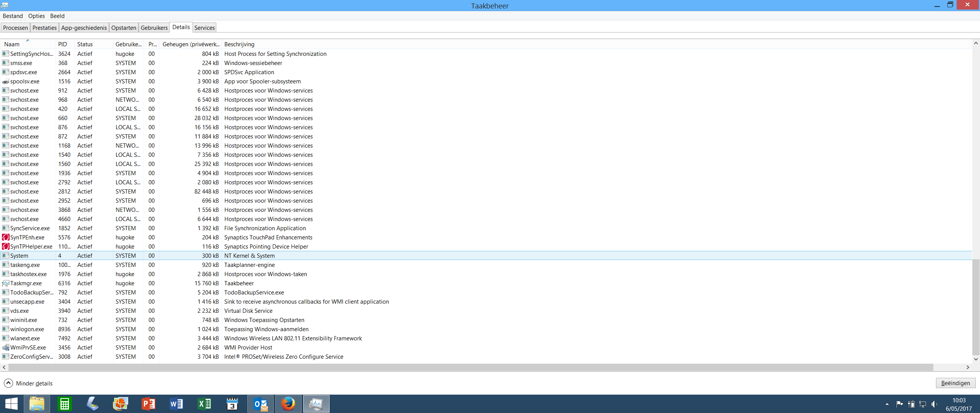The height and width of the screenshot is (413, 980).
Task: Launch Word from the taskbar
Action: point(176,404)
